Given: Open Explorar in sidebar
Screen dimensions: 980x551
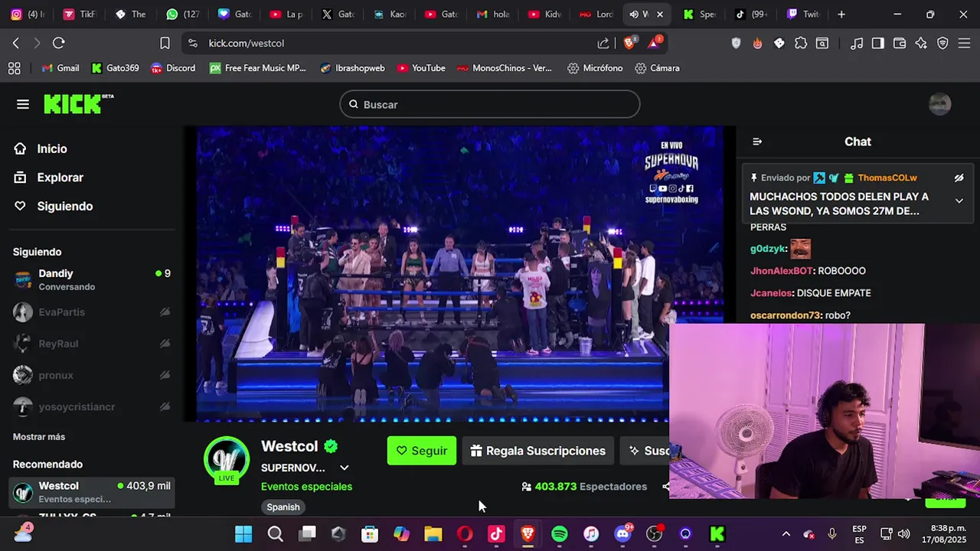Looking at the screenshot, I should (60, 178).
